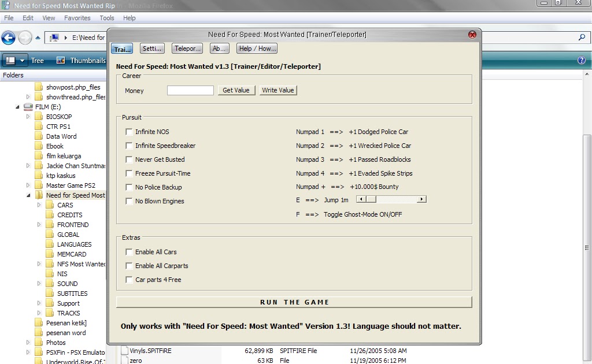Click the Photos folder icon
Image resolution: width=592 pixels, height=364 pixels.
tap(39, 343)
